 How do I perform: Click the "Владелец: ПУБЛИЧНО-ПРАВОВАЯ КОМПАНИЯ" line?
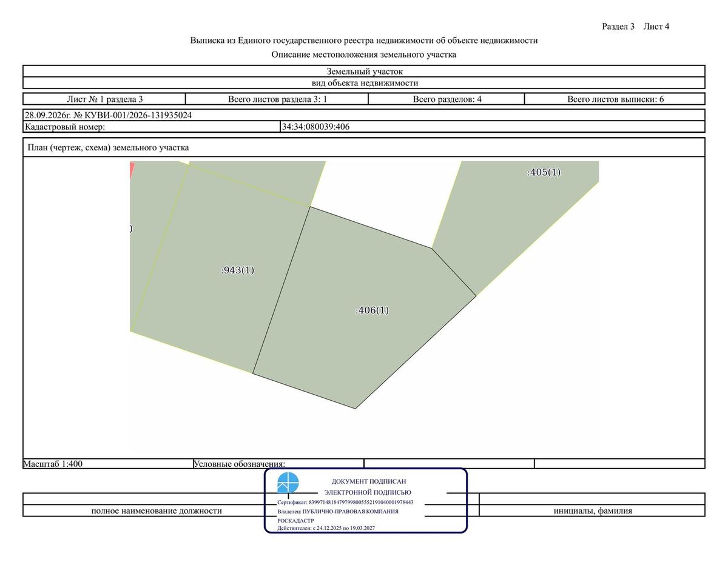click(338, 511)
